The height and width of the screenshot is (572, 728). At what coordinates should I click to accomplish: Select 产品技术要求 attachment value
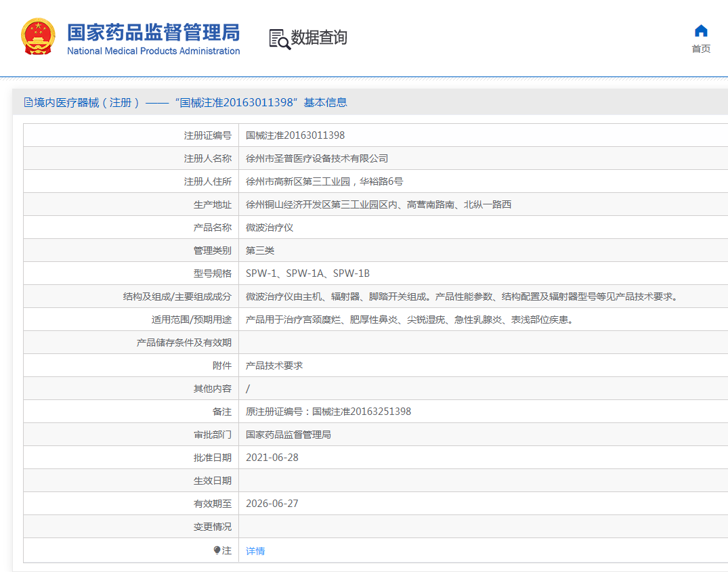click(x=274, y=366)
